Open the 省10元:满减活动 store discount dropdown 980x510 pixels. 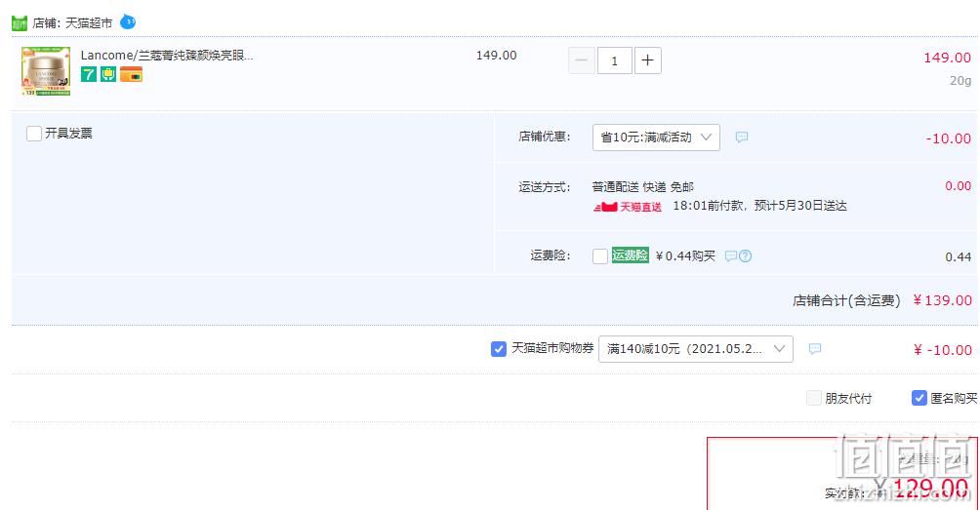click(656, 137)
